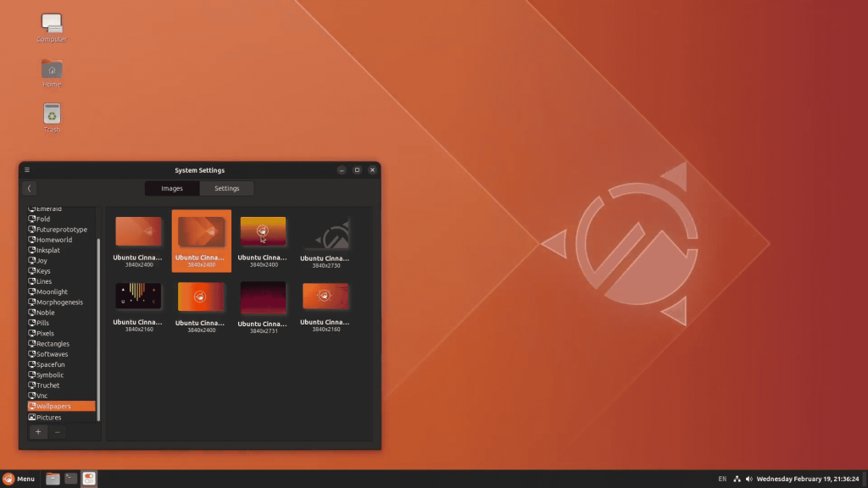Go back using the left chevron button

[x=29, y=188]
